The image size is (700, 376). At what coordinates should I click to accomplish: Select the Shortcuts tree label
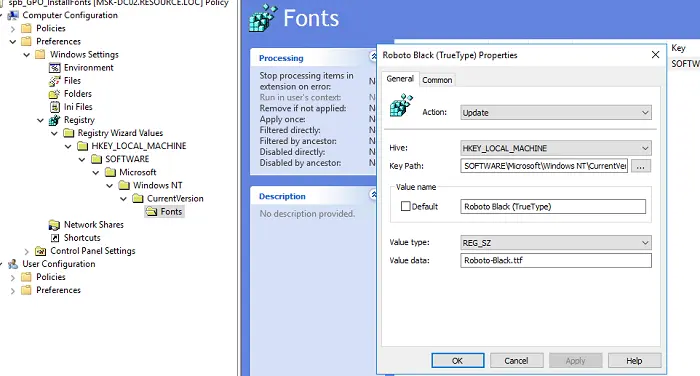click(82, 238)
